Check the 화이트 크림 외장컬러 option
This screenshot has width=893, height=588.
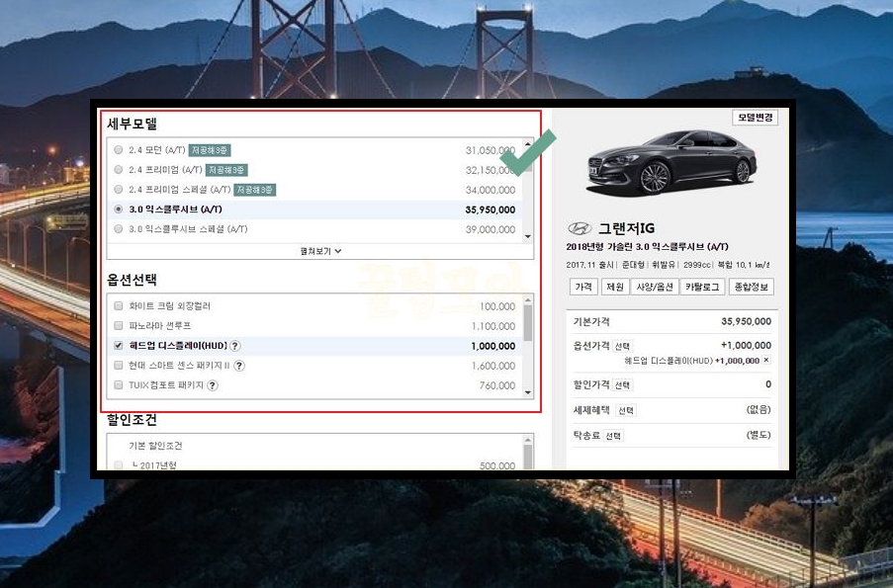(119, 305)
